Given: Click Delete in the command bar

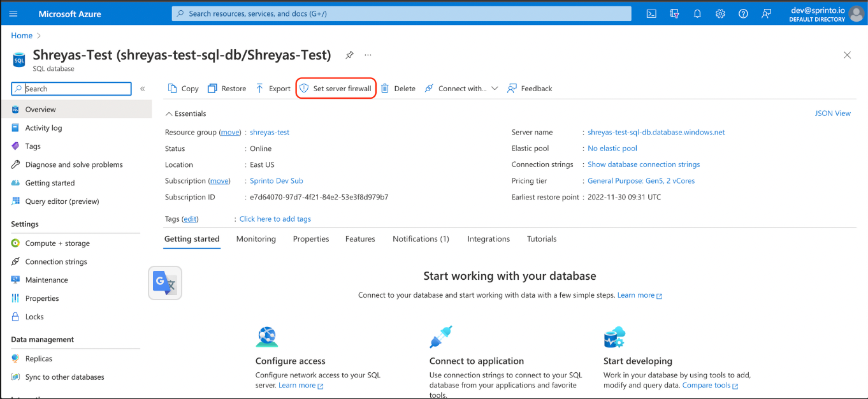Looking at the screenshot, I should point(398,89).
